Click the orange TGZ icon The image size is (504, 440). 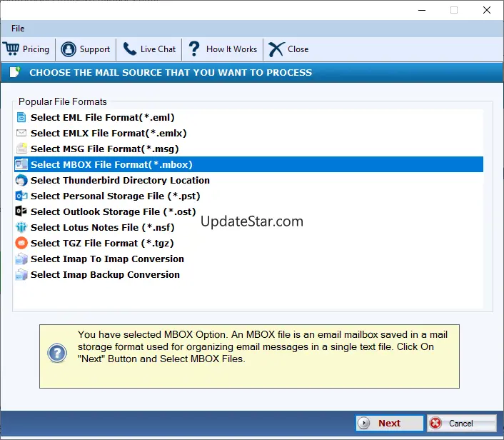pyautogui.click(x=21, y=243)
